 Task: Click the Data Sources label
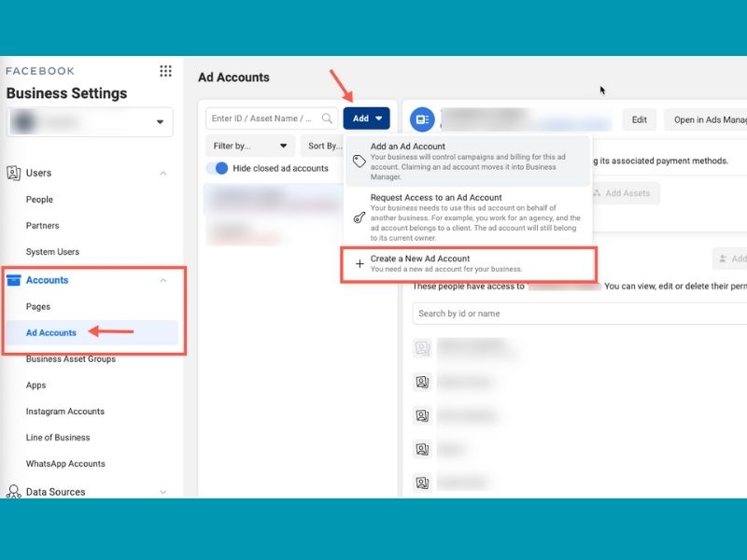pos(55,492)
